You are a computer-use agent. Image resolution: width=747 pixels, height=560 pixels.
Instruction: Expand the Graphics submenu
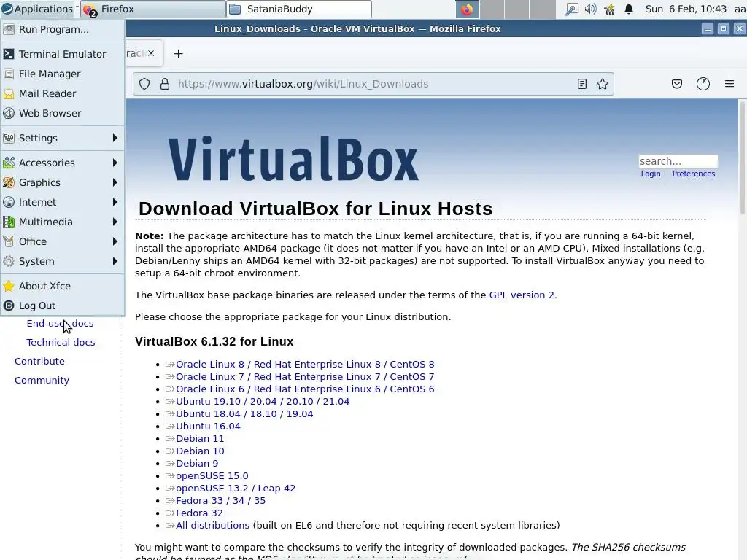[x=63, y=182]
